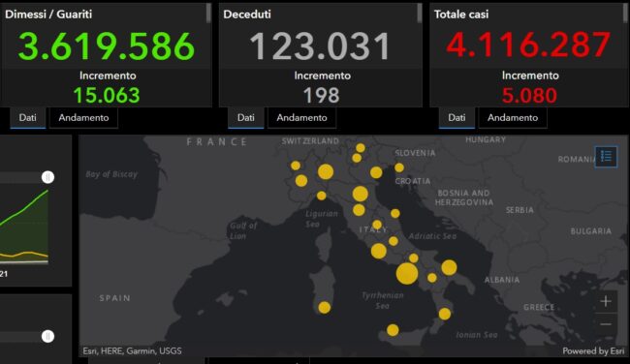Click the 15.063 increment value
The height and width of the screenshot is (364, 630).
[x=107, y=96]
